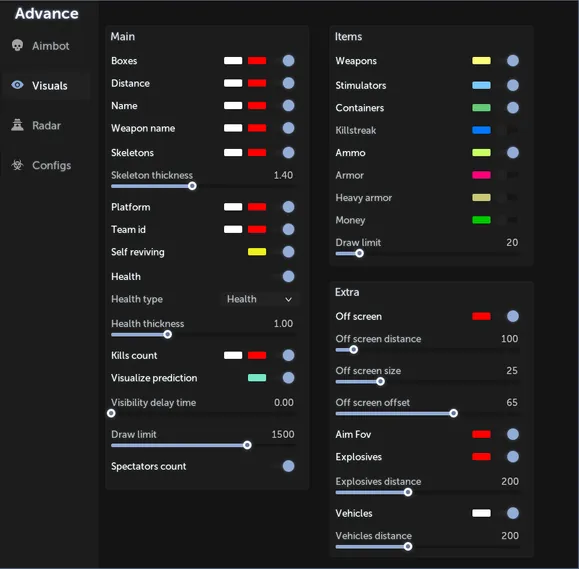Image resolution: width=579 pixels, height=569 pixels.
Task: Click the Off screen offset slider handle
Action: (454, 413)
